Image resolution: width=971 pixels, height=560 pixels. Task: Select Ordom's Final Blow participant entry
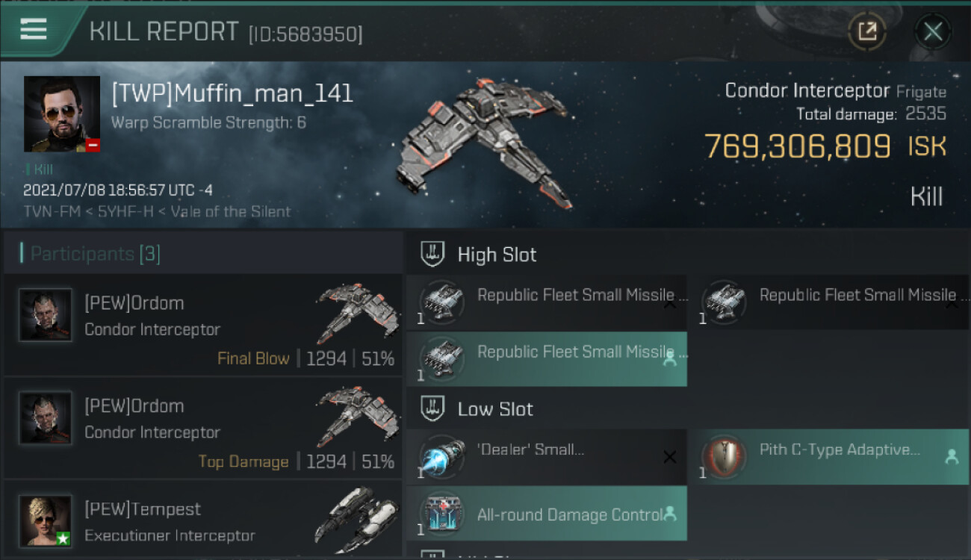[203, 325]
